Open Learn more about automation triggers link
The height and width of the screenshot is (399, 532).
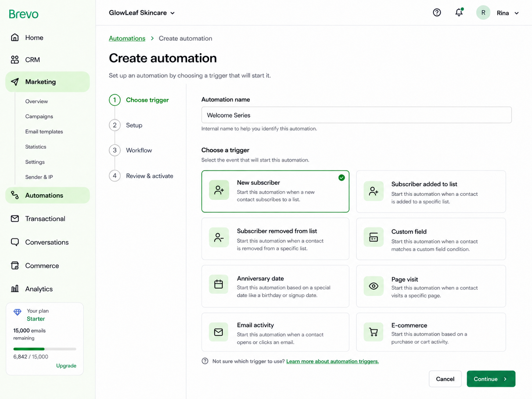coord(332,362)
